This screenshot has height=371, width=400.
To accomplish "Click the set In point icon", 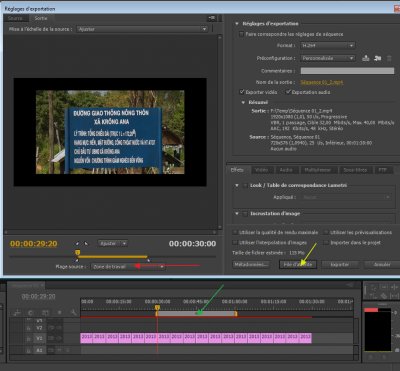I will [77, 244].
